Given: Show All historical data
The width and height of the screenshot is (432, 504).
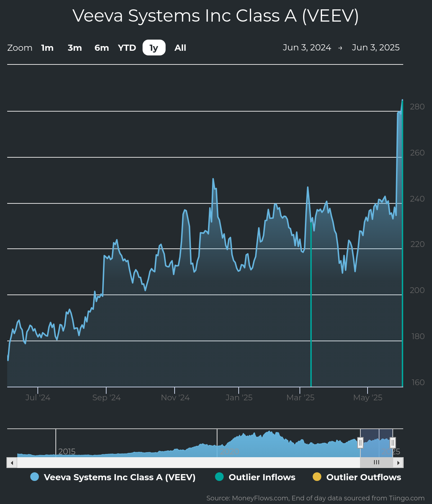Looking at the screenshot, I should pyautogui.click(x=180, y=48).
